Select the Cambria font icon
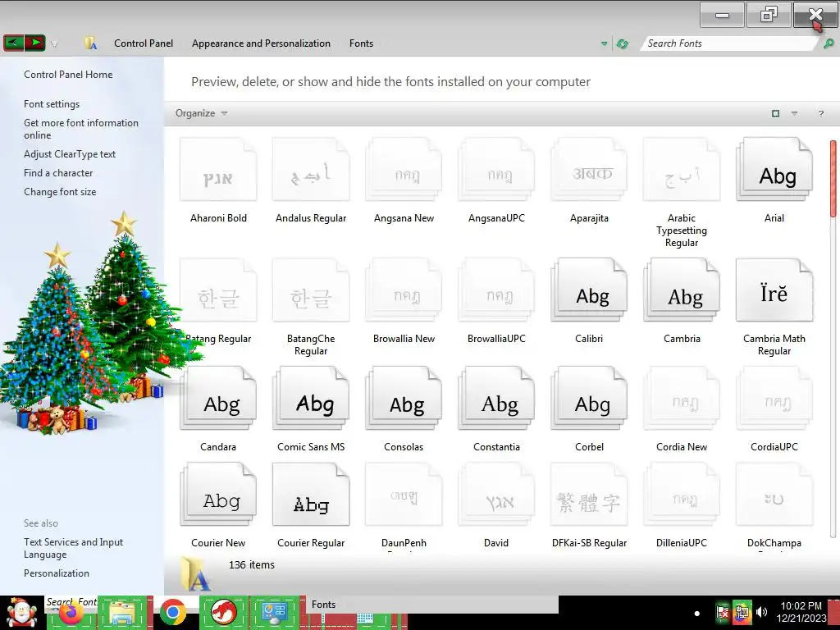 [682, 290]
